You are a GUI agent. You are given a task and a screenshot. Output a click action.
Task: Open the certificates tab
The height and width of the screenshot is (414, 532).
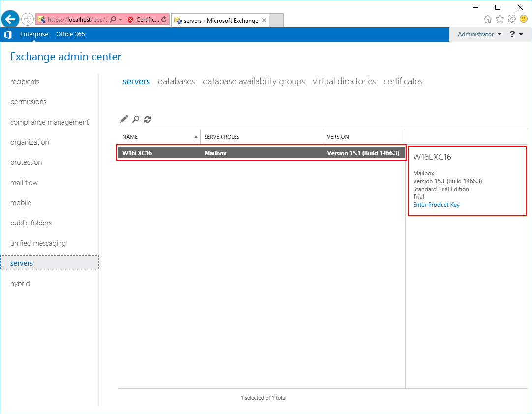pyautogui.click(x=403, y=81)
